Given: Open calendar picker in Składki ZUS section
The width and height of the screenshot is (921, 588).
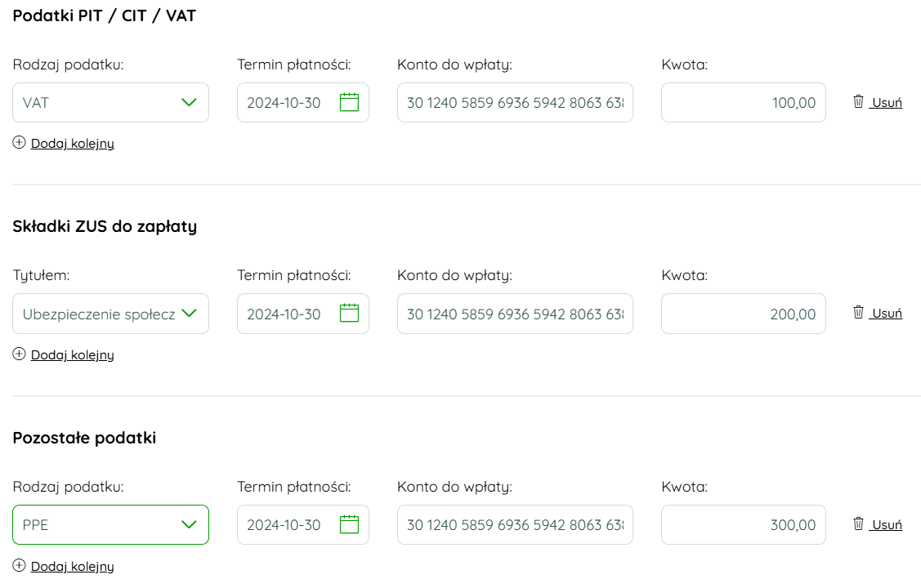Looking at the screenshot, I should coord(349,313).
